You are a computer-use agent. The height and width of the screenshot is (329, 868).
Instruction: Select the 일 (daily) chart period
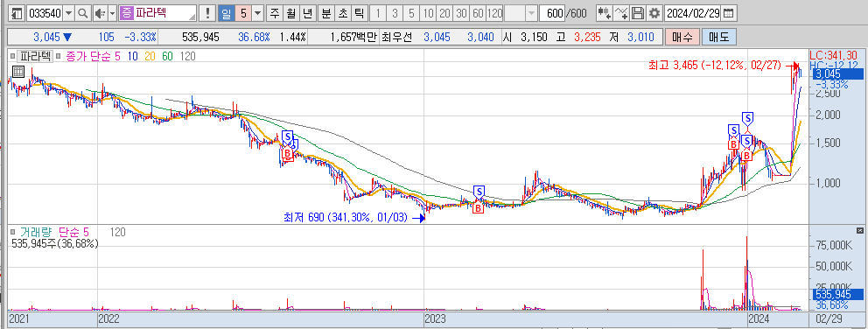tap(227, 13)
